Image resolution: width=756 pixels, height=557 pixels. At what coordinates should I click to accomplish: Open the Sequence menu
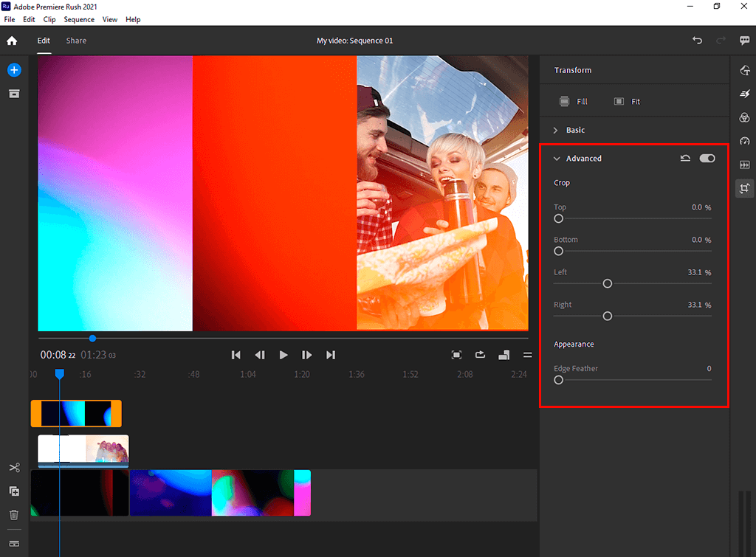[x=78, y=19]
